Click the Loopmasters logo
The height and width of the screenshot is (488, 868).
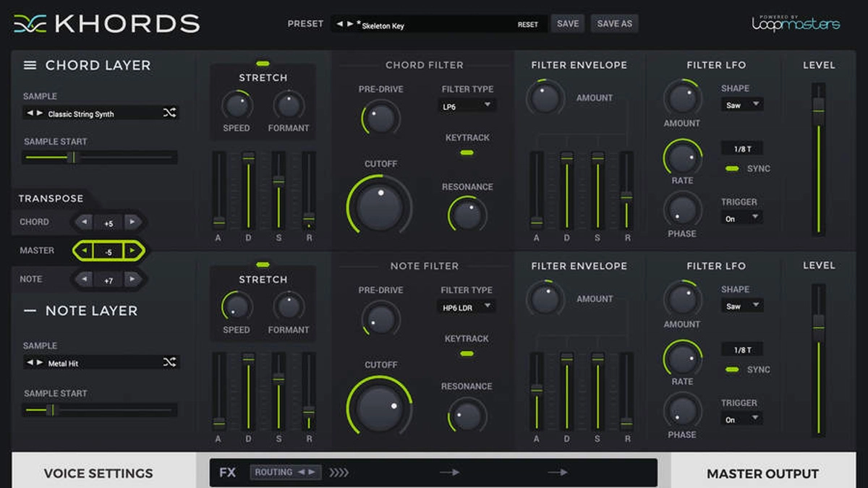[x=796, y=23]
